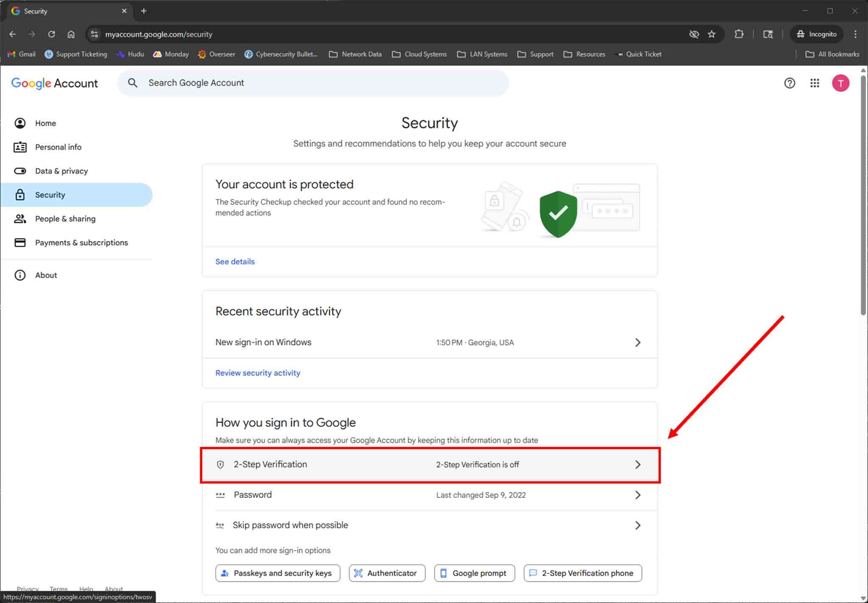Click the See details link
This screenshot has height=603, width=868.
point(235,261)
